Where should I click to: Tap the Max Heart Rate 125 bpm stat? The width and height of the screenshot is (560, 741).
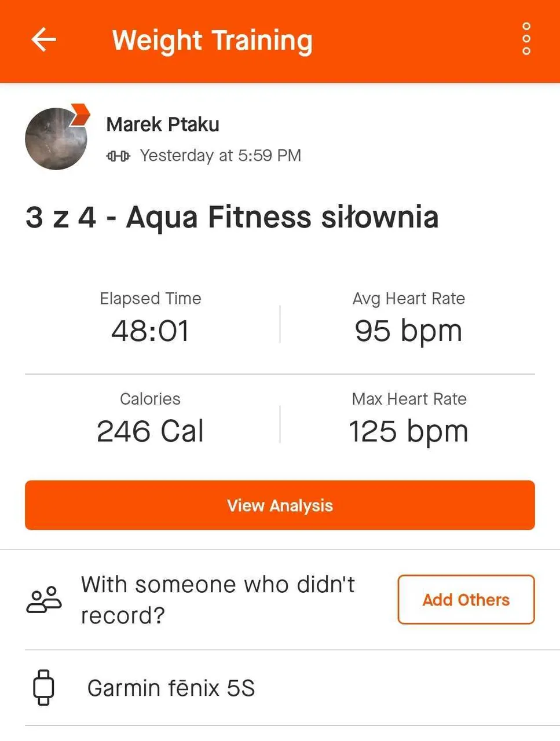coord(408,431)
